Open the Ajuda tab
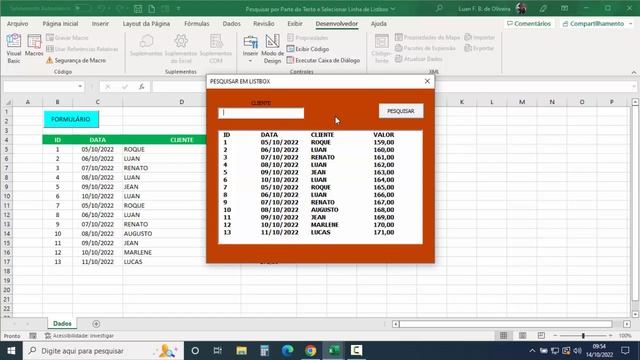 (x=378, y=24)
